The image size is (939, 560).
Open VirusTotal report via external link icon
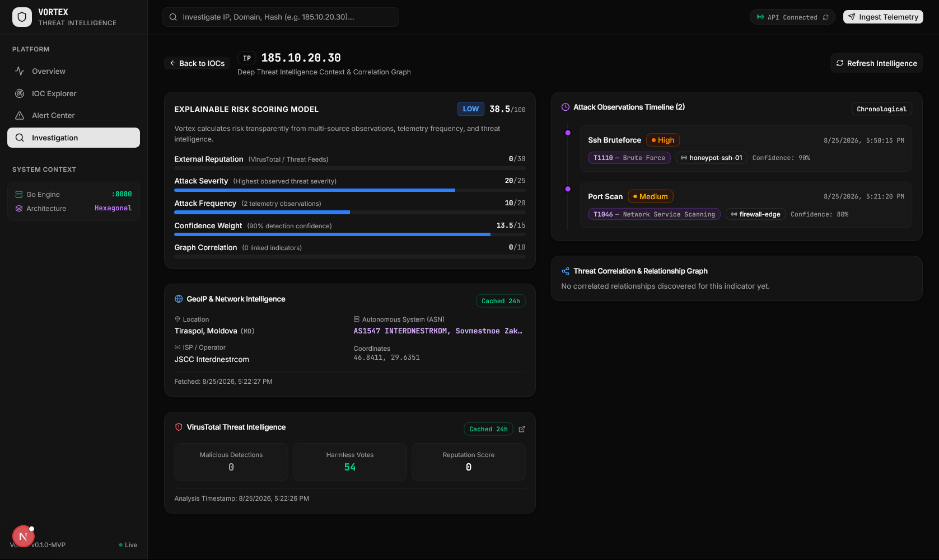(522, 429)
